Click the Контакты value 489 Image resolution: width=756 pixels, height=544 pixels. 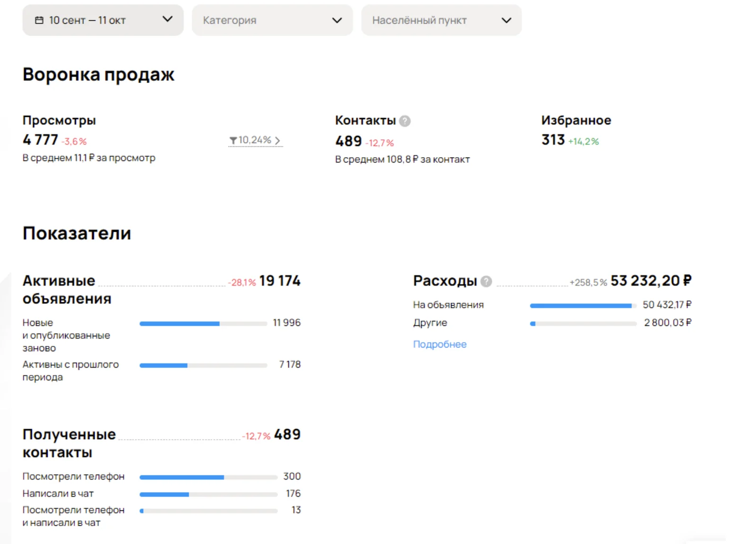[x=348, y=141]
